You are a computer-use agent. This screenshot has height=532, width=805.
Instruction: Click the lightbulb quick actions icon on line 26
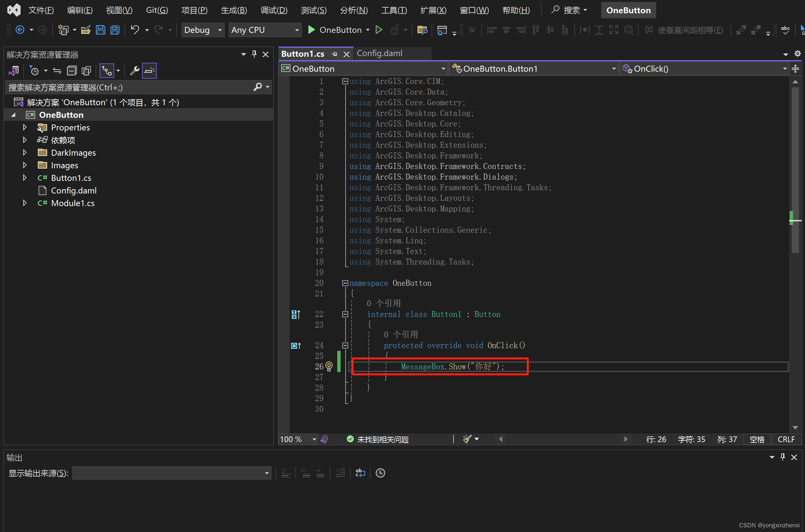[x=329, y=366]
